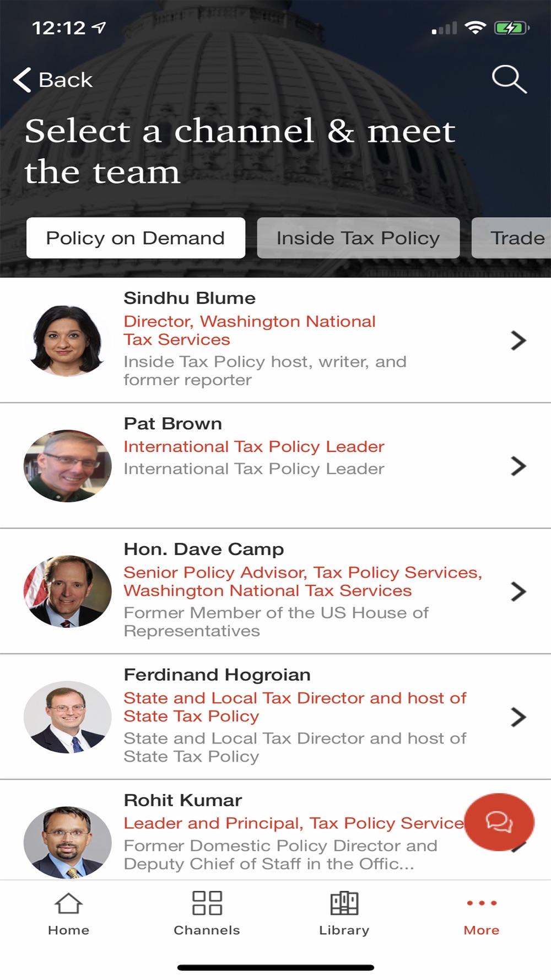
Task: Select the Policy on Demand channel
Action: [136, 238]
